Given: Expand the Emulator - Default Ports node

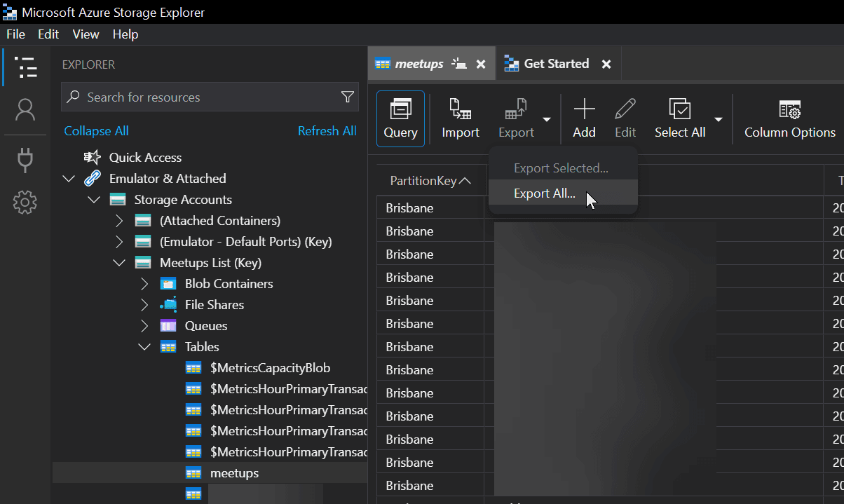Looking at the screenshot, I should coord(119,242).
